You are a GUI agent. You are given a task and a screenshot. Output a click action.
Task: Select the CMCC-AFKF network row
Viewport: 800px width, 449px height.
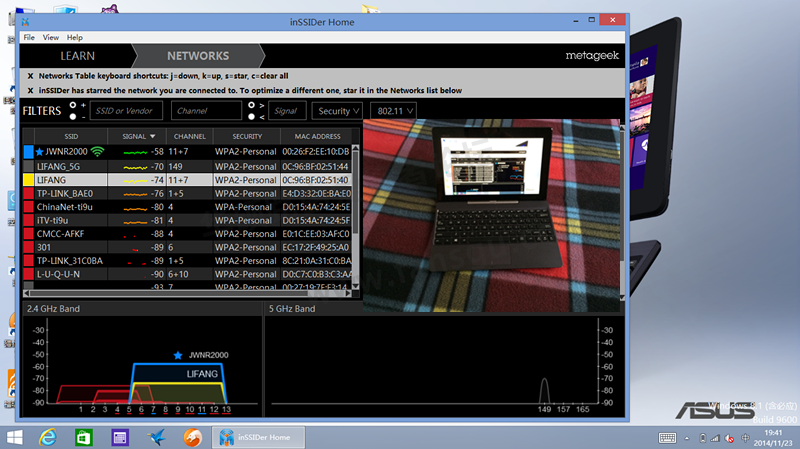[188, 234]
